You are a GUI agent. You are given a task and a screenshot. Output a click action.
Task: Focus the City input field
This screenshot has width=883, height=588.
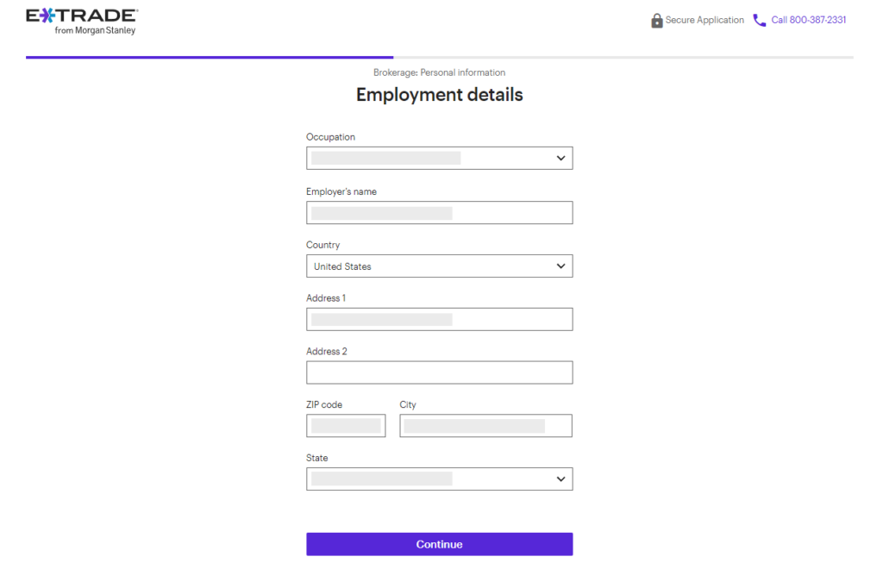pos(485,426)
